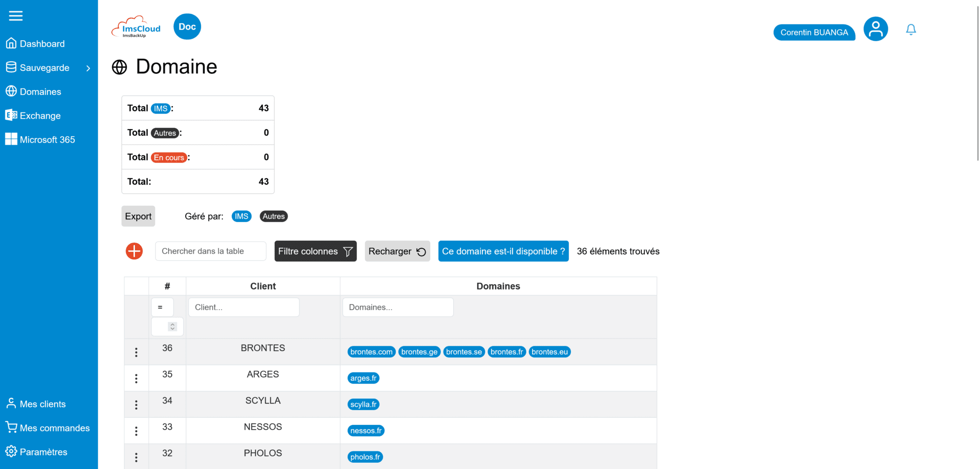Expand the Sauvegarde submenu chevron
This screenshot has width=980, height=469.
[88, 68]
